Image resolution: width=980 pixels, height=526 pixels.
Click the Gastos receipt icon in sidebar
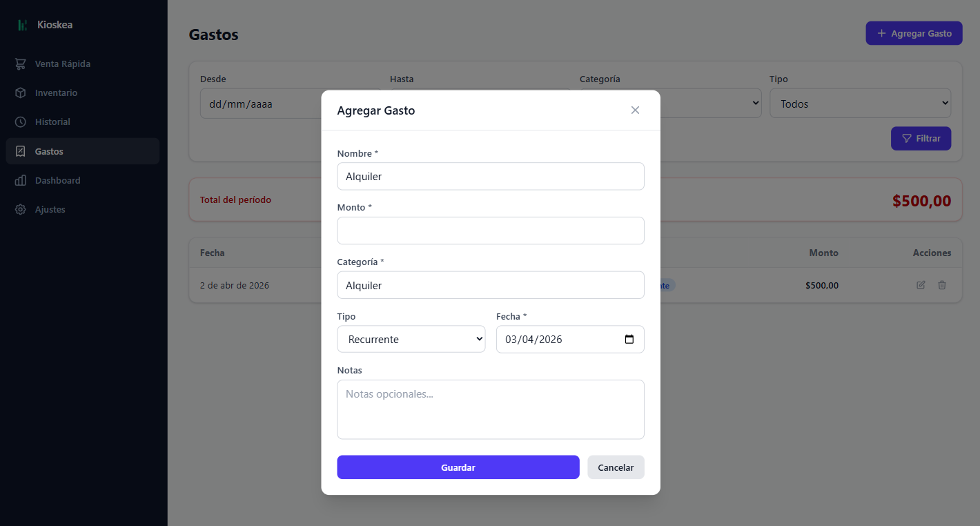coord(21,151)
